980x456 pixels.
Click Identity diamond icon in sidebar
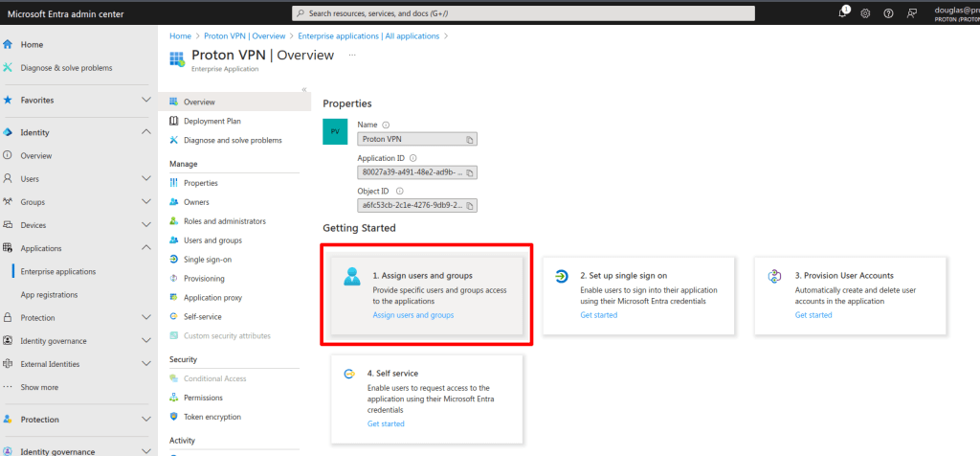point(8,132)
